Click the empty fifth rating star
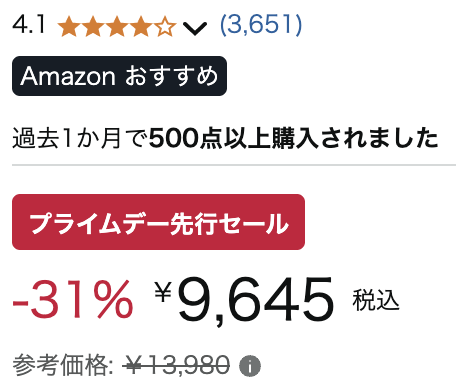 click(165, 27)
